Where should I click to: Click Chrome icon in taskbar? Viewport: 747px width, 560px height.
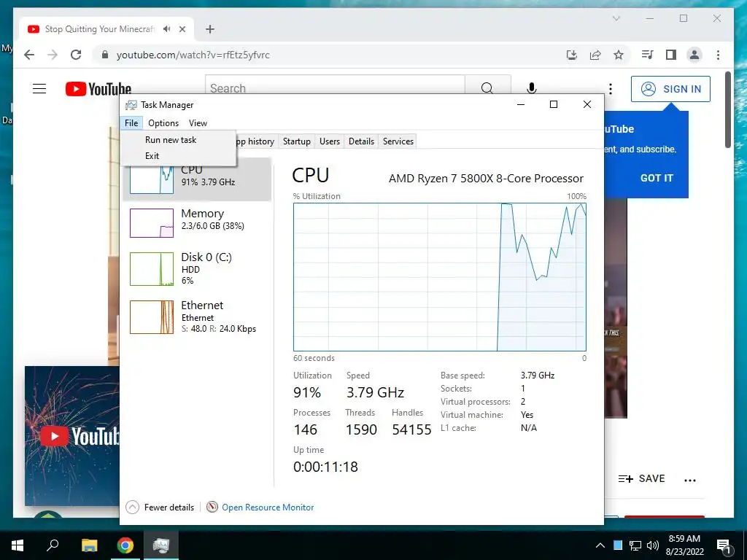[x=125, y=545]
